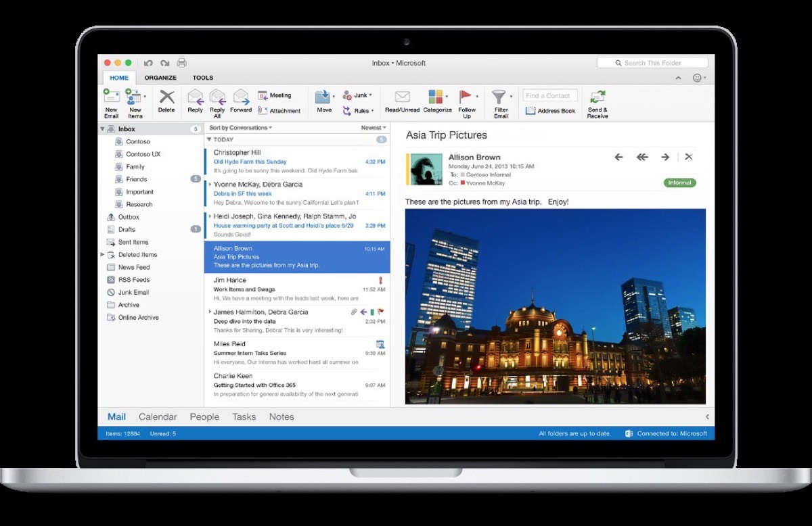
Task: Open the Rules dropdown
Action: [361, 110]
